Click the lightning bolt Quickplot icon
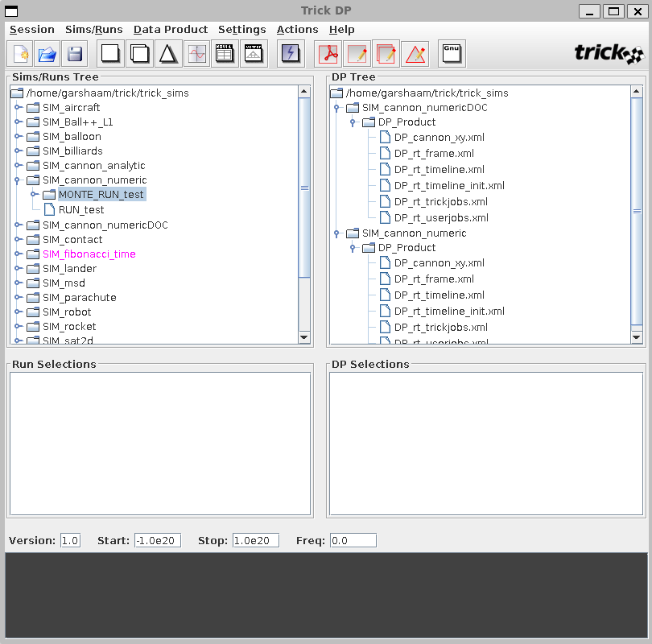 [291, 54]
